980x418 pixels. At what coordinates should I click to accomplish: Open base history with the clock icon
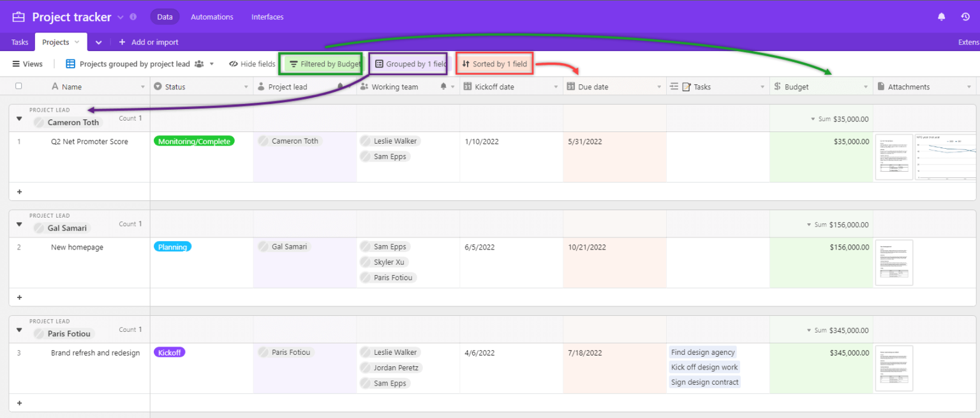965,17
